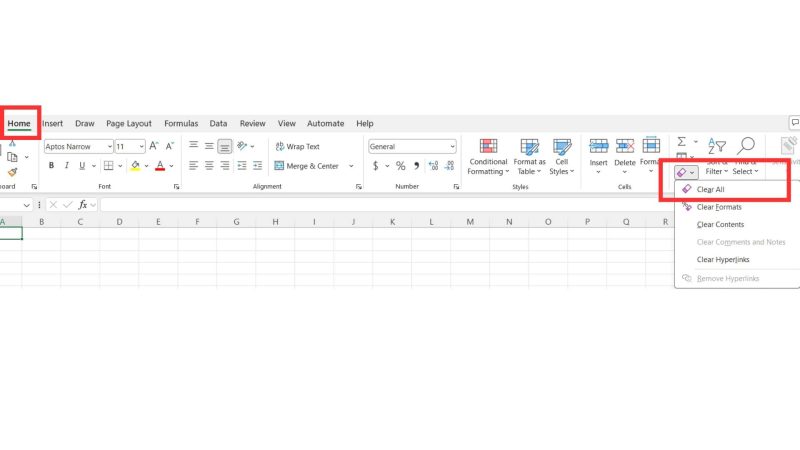
Task: Open the Review tab
Action: 253,123
